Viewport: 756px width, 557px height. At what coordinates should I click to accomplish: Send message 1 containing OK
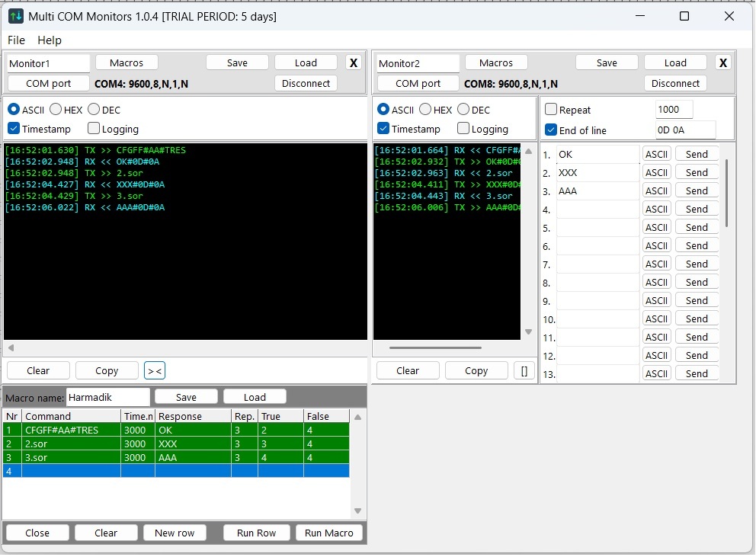pos(697,155)
